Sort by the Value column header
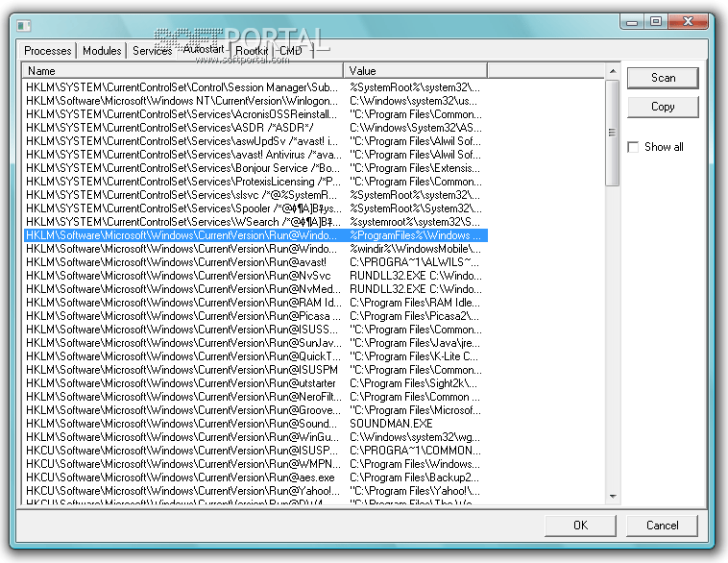This screenshot has height=563, width=728. pyautogui.click(x=416, y=70)
